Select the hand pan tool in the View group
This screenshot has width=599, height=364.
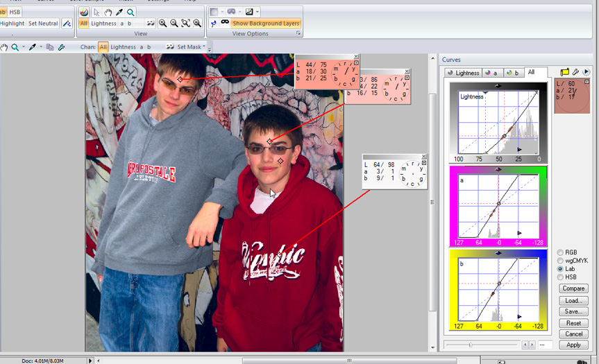[x=108, y=12]
